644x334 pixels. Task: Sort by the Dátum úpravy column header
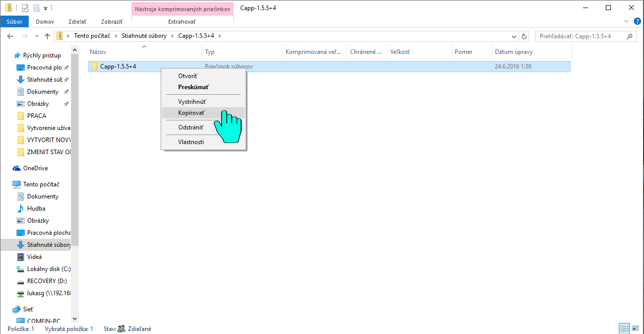coord(514,52)
